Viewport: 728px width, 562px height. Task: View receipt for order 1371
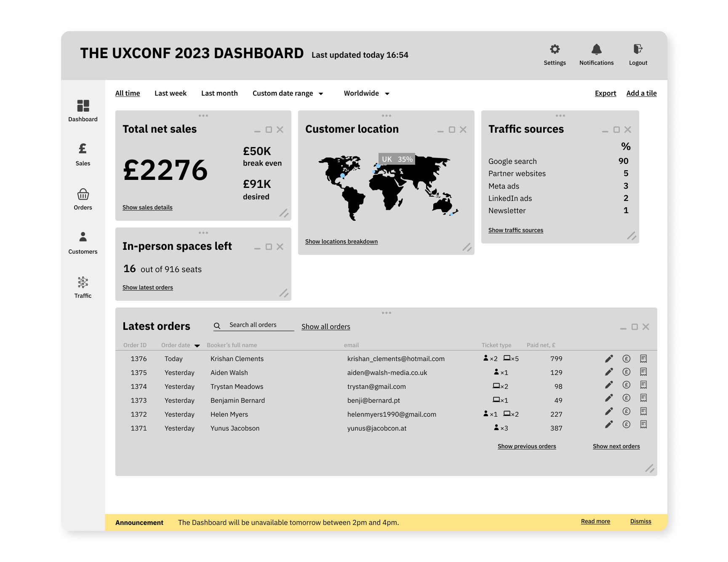point(643,424)
